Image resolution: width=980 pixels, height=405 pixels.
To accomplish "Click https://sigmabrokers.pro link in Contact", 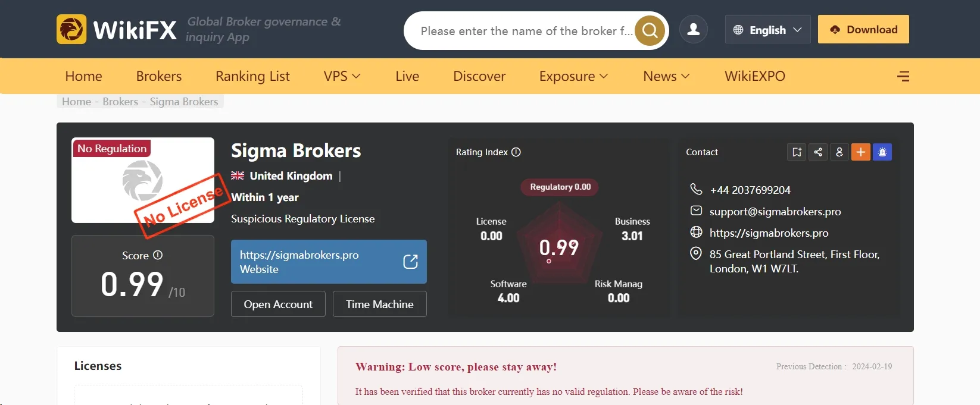I will (x=769, y=233).
